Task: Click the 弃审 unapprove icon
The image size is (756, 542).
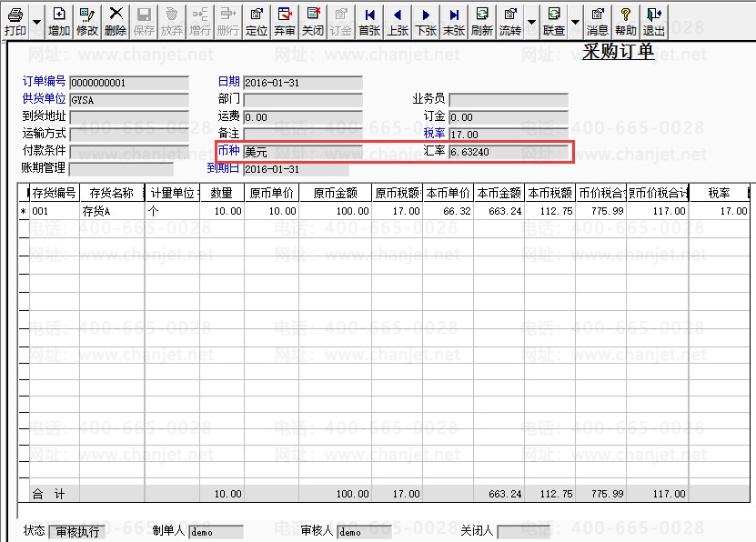Action: tap(283, 20)
